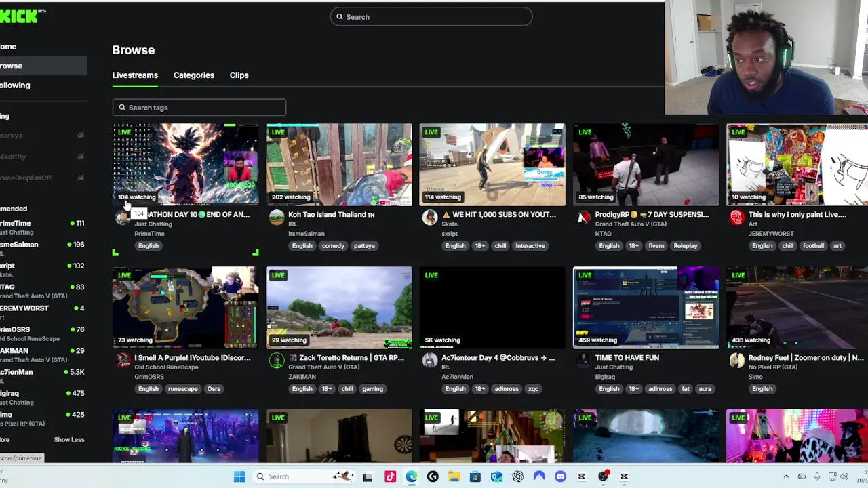Click the football tag
Screen dimensions: 868x488
[813, 246]
